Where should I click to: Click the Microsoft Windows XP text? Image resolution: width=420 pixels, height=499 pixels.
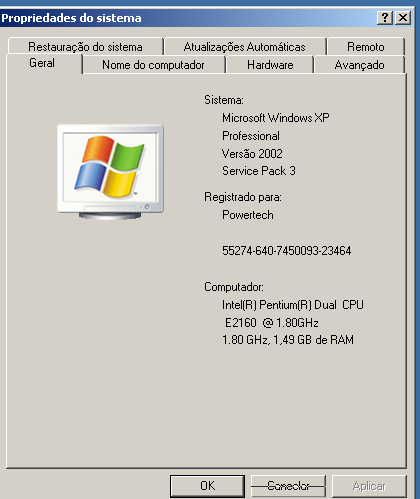pos(276,118)
